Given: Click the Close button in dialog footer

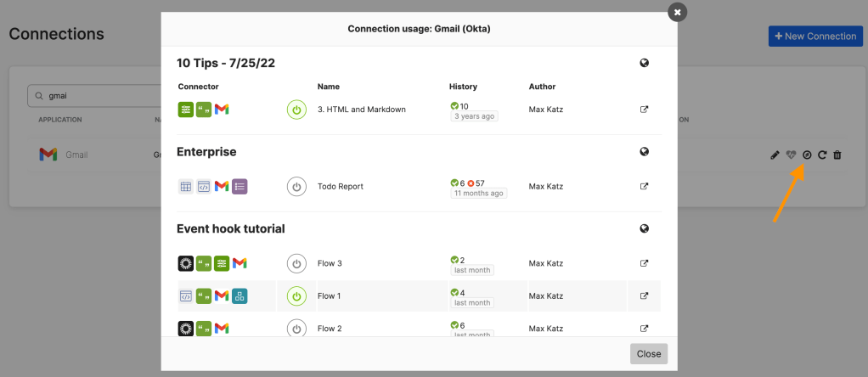Looking at the screenshot, I should (x=649, y=354).
